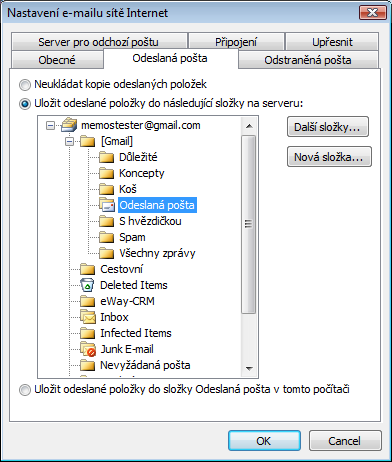Select save to Odeslaná pošta on this computer
Viewport: 392px width, 462px height.
click(25, 390)
